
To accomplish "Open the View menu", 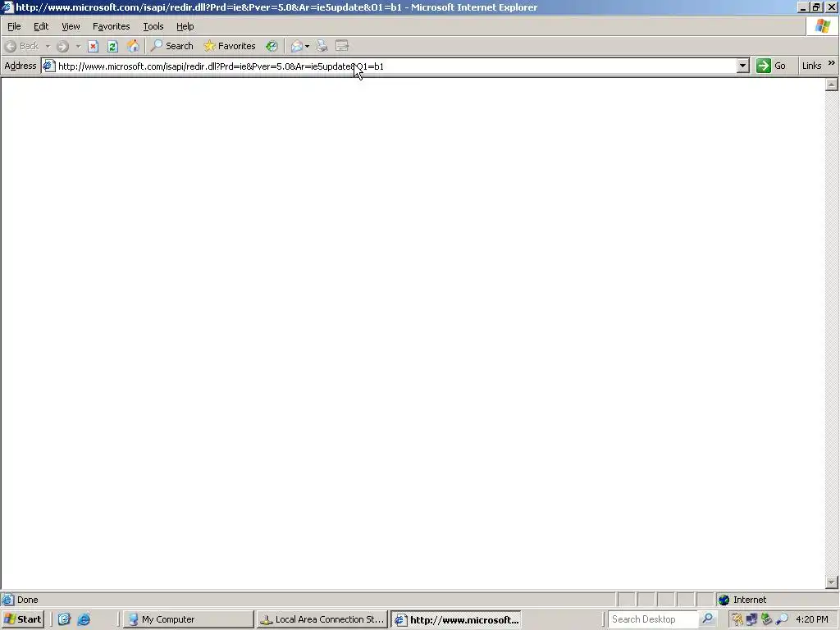I will click(x=71, y=26).
